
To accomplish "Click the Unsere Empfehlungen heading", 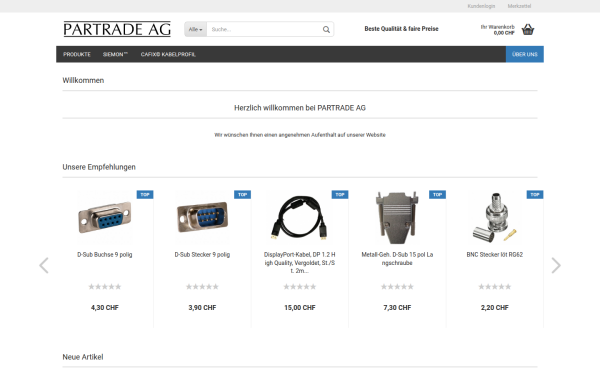I will pos(99,167).
